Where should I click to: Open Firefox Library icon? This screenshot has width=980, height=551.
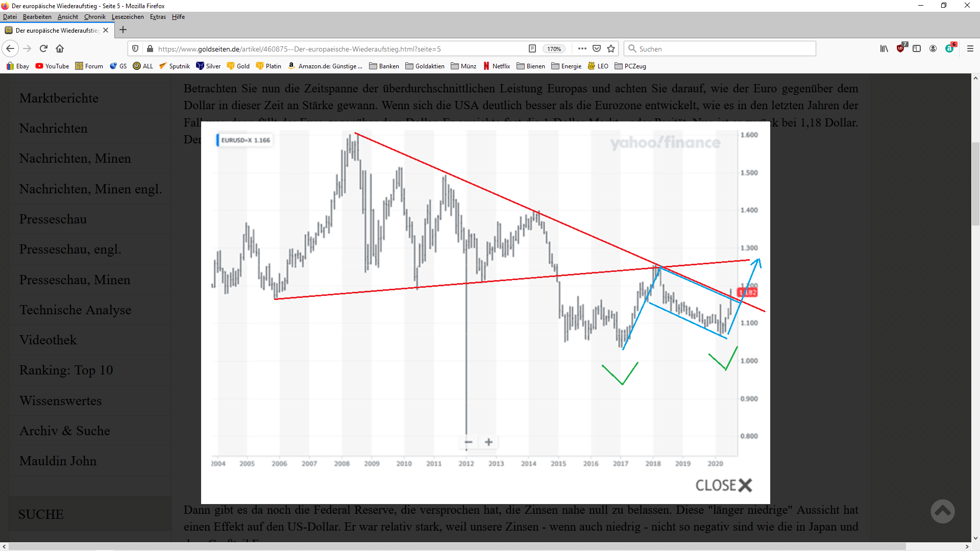pyautogui.click(x=884, y=48)
